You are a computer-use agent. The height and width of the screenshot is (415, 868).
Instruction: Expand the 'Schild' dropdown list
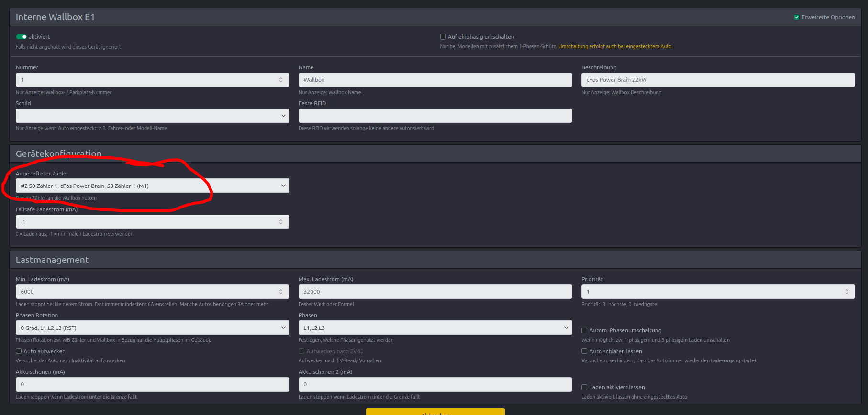pyautogui.click(x=152, y=116)
